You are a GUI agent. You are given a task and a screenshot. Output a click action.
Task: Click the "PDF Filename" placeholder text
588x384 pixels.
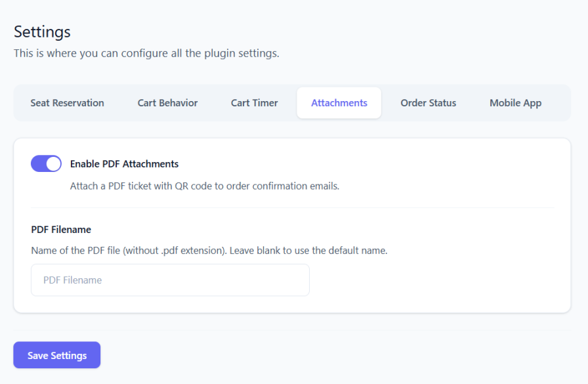pyautogui.click(x=72, y=280)
